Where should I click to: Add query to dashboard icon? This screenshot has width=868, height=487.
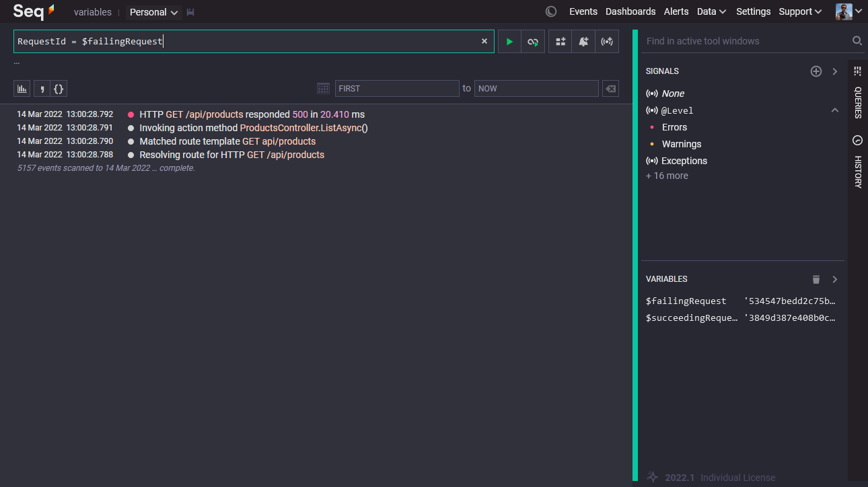click(x=560, y=41)
